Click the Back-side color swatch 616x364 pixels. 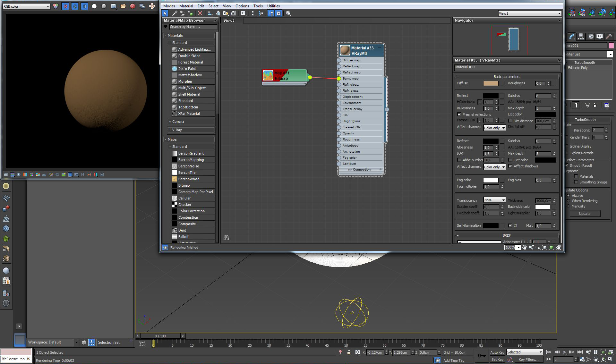pyautogui.click(x=543, y=207)
